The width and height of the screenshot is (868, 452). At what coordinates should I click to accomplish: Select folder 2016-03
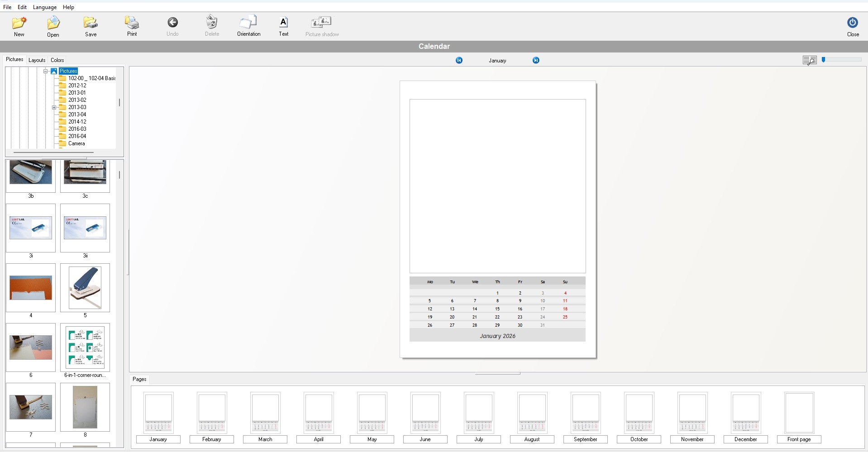pyautogui.click(x=77, y=129)
